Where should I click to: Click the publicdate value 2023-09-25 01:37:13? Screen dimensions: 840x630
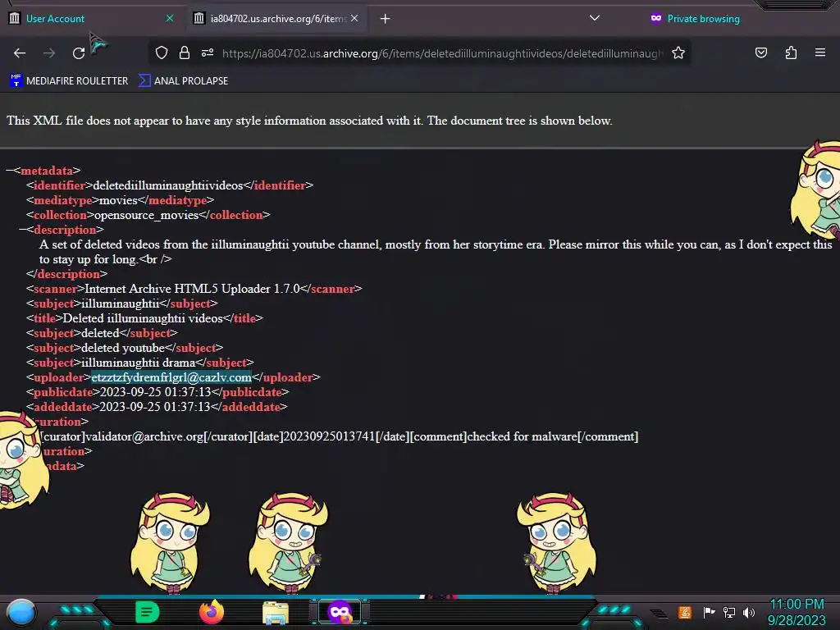[x=155, y=392]
